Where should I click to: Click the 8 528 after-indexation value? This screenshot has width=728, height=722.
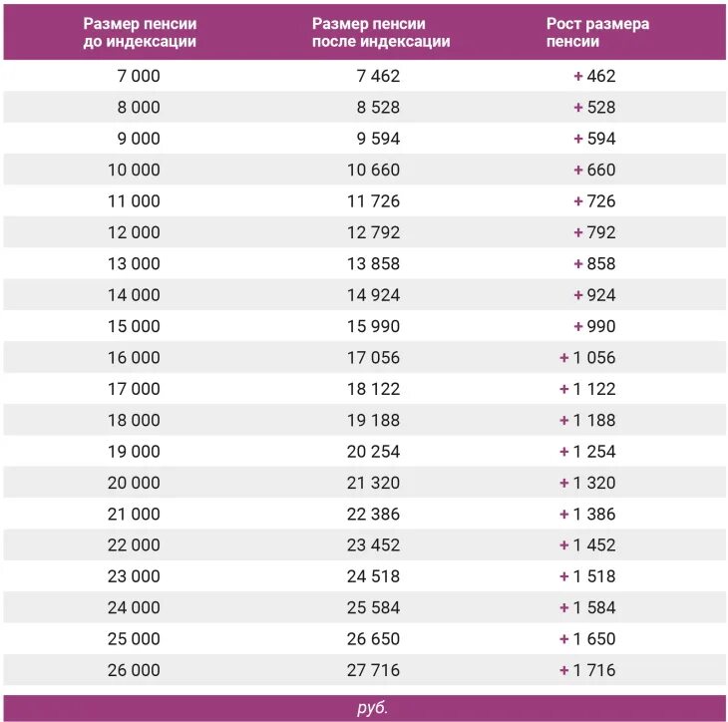click(x=378, y=107)
